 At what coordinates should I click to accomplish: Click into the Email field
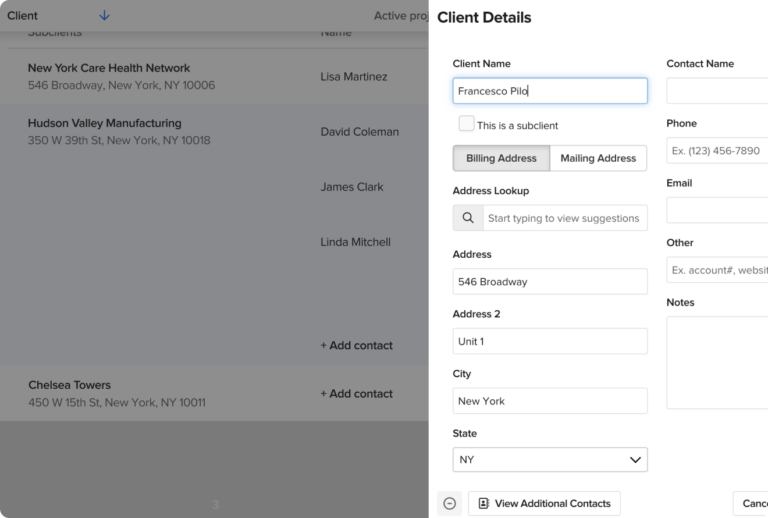tap(717, 210)
